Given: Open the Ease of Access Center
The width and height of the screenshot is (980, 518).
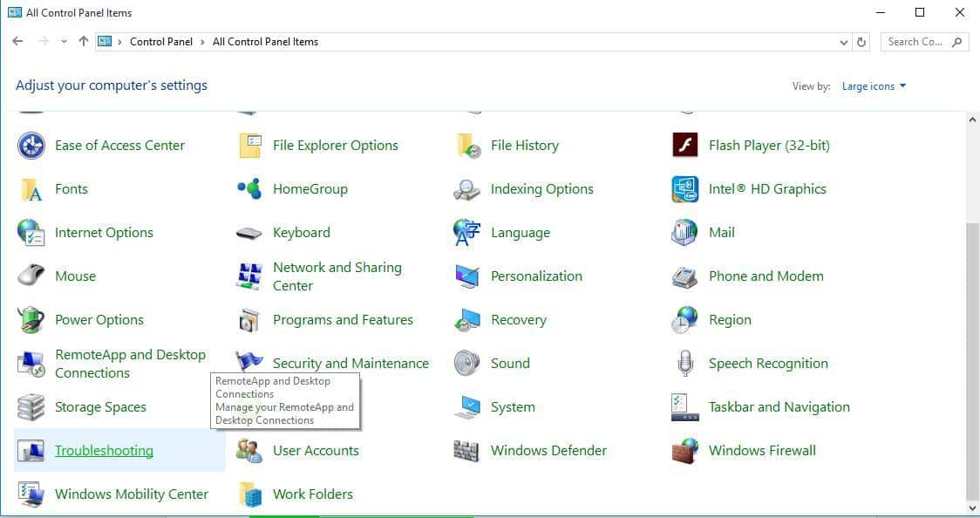Looking at the screenshot, I should click(119, 145).
